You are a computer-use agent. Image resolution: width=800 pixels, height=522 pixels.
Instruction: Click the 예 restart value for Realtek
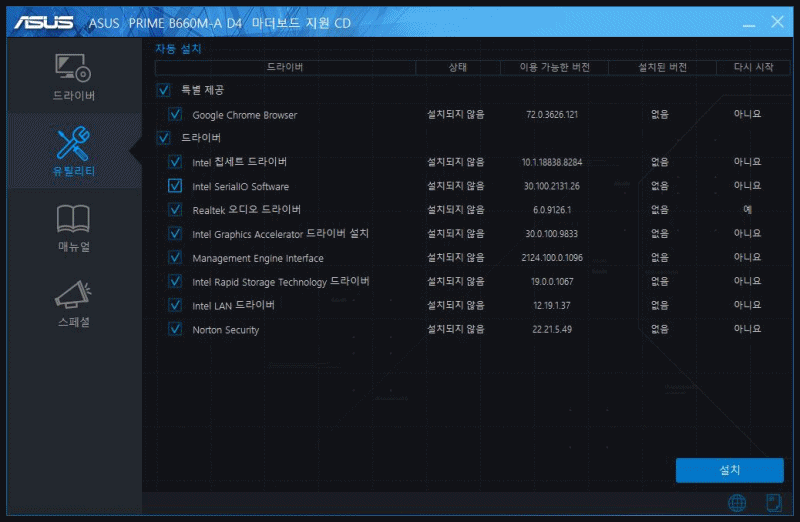[x=747, y=209]
